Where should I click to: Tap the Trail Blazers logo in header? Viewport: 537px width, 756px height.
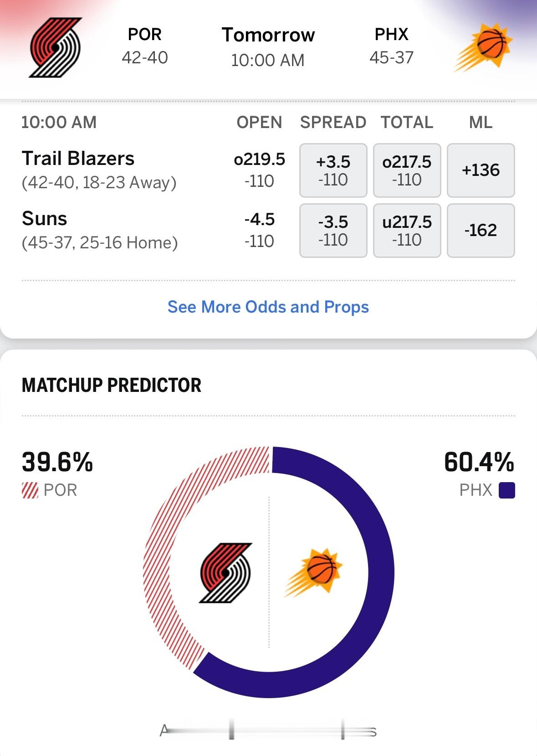56,47
